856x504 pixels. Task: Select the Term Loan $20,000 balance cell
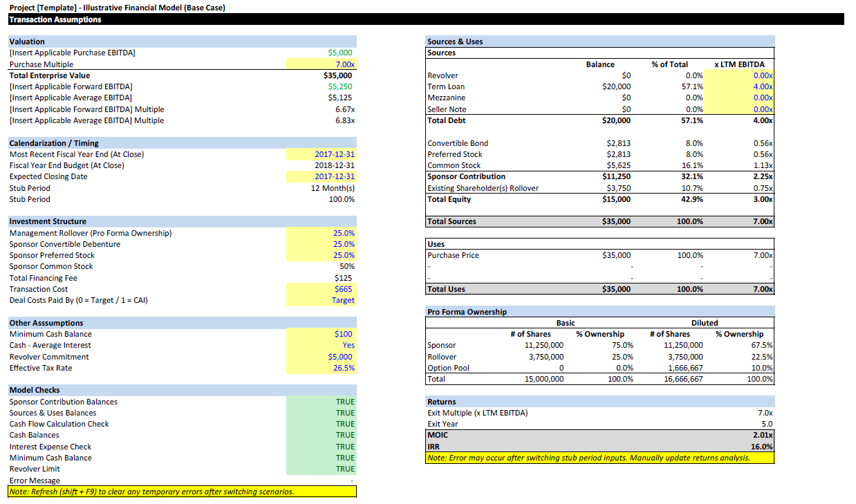tap(616, 86)
